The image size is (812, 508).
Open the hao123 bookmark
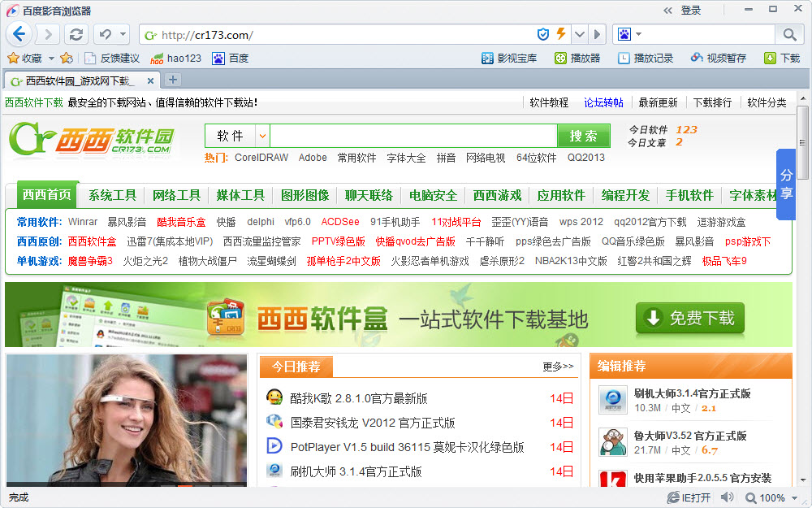pyautogui.click(x=175, y=58)
